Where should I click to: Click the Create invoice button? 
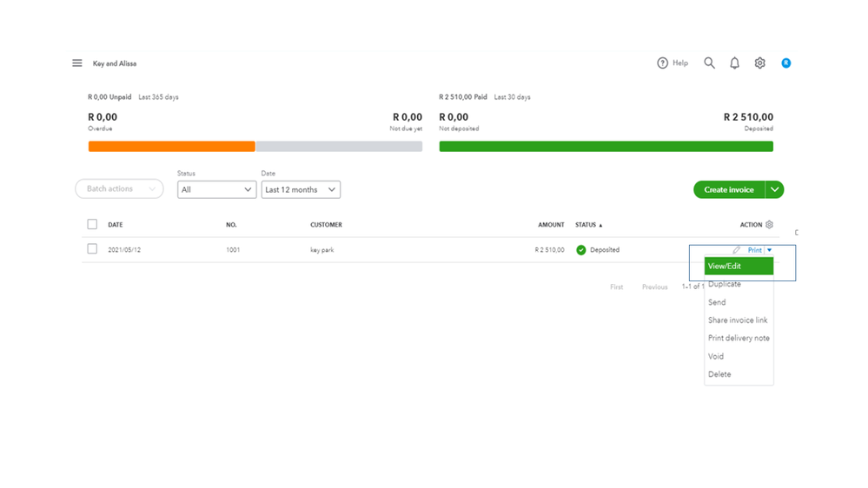[x=728, y=189]
